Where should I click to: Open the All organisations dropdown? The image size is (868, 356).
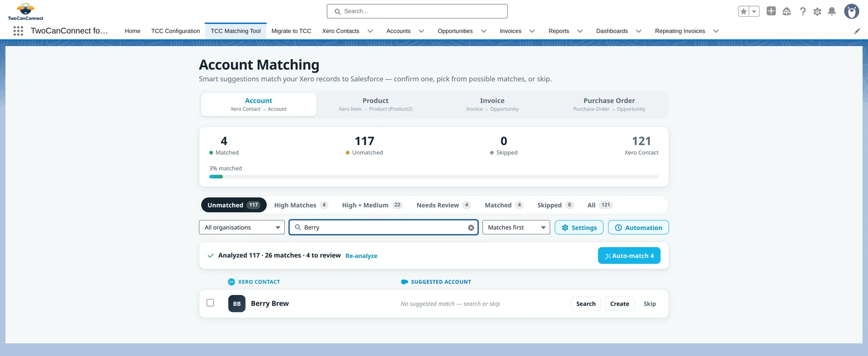pos(242,228)
